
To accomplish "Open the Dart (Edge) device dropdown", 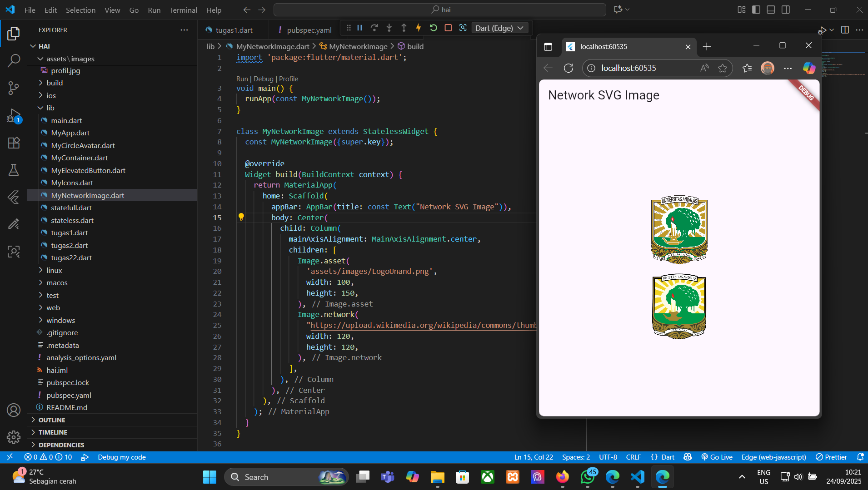I will (x=499, y=28).
